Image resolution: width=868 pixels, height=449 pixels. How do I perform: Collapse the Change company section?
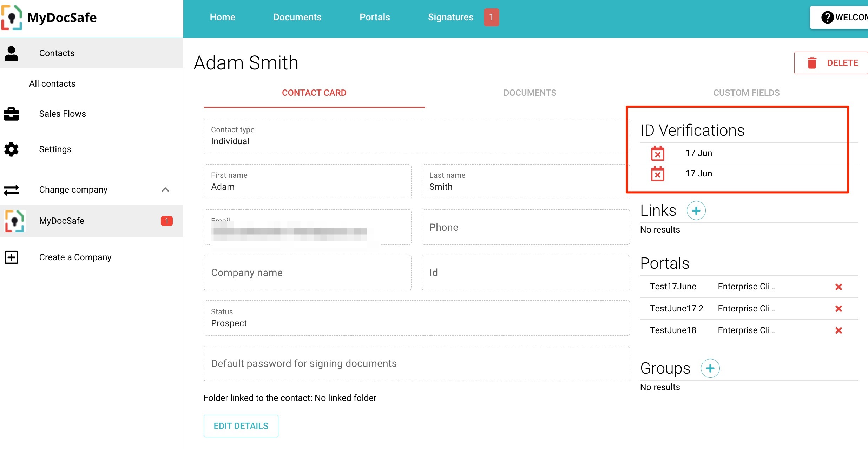[165, 189]
